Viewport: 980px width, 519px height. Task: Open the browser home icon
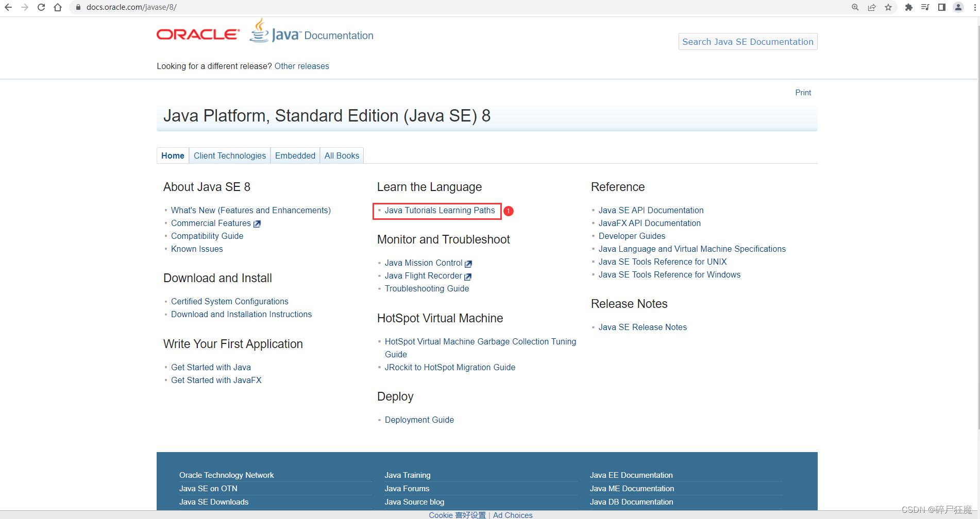[58, 7]
